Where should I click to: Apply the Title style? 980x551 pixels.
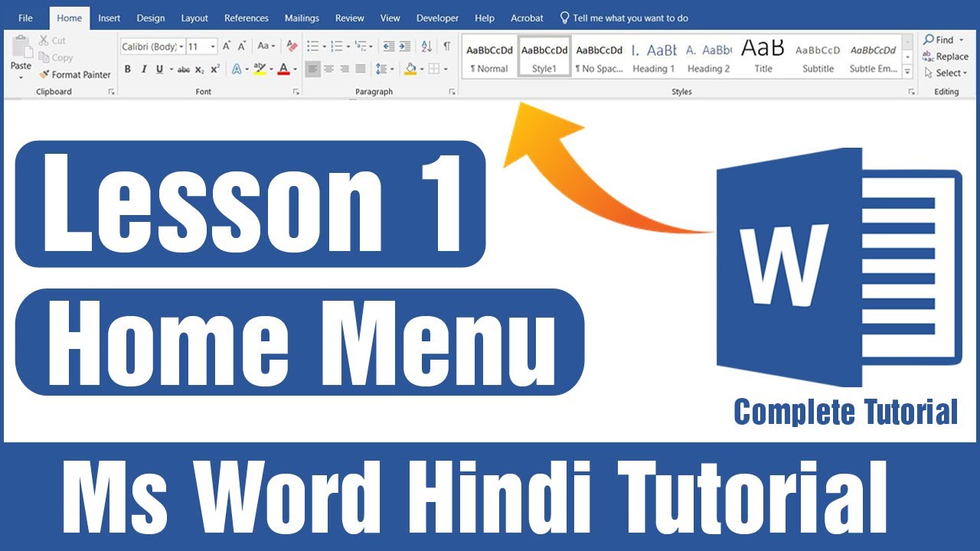coord(763,57)
